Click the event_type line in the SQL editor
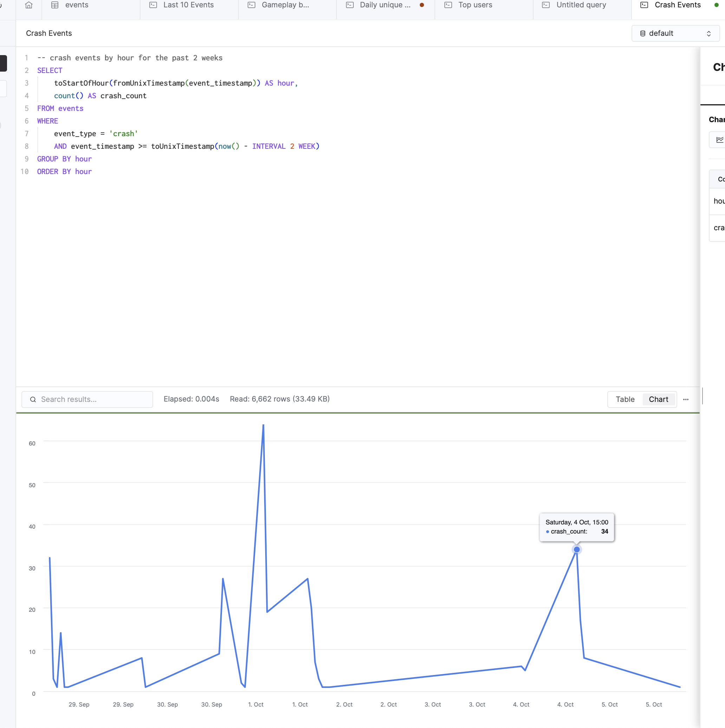 (95, 134)
